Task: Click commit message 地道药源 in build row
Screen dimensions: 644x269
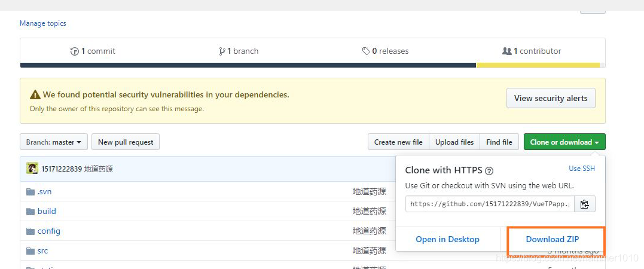Action: (369, 212)
